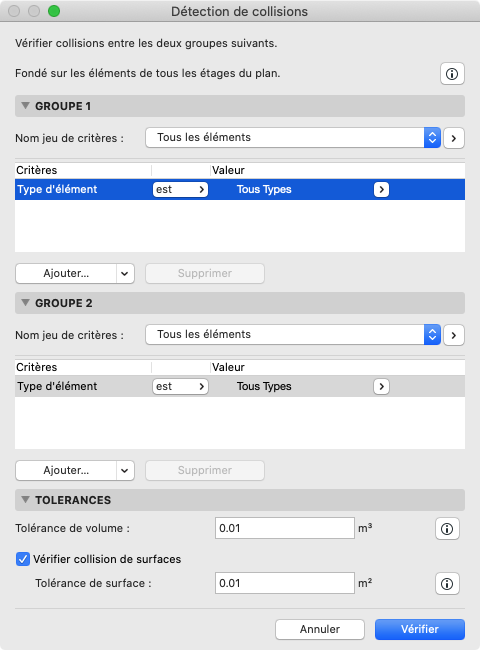Click the info icon beside the floor plan description
480x650 pixels.
[x=452, y=74]
